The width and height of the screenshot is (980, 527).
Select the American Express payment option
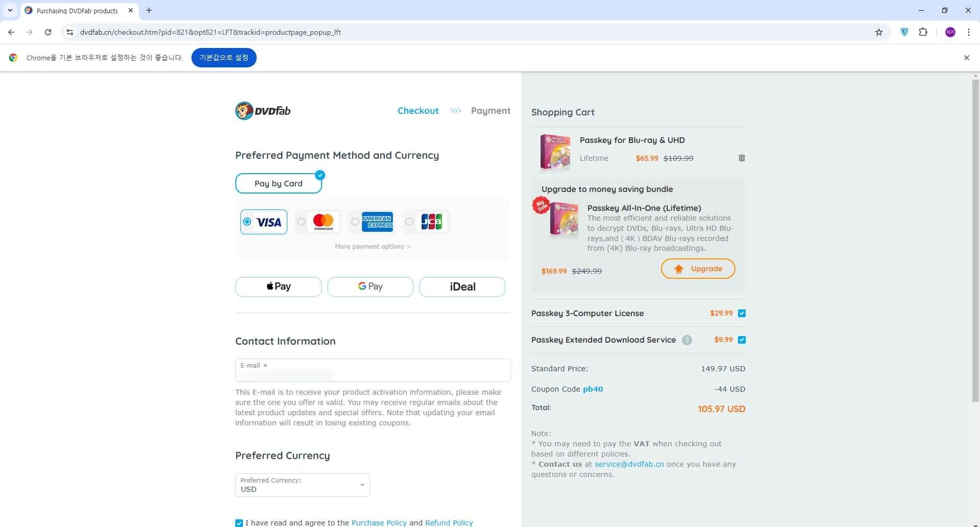coord(372,222)
